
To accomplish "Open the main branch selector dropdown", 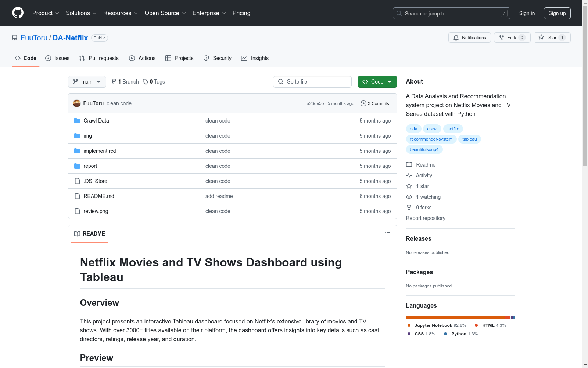I will (x=87, y=82).
